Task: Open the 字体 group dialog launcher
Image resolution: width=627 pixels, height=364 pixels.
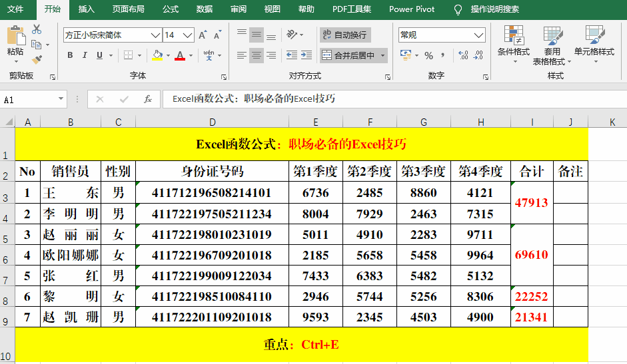Action: tap(224, 77)
